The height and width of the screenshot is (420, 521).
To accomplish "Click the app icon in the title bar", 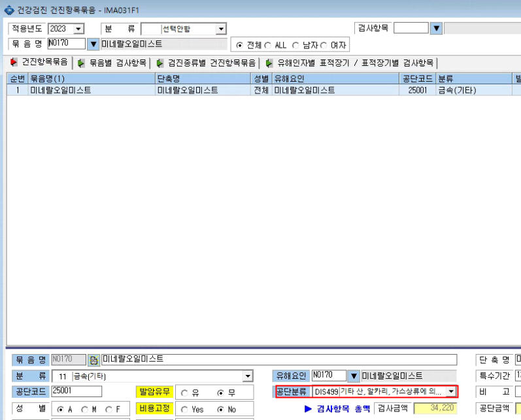I will coord(9,10).
